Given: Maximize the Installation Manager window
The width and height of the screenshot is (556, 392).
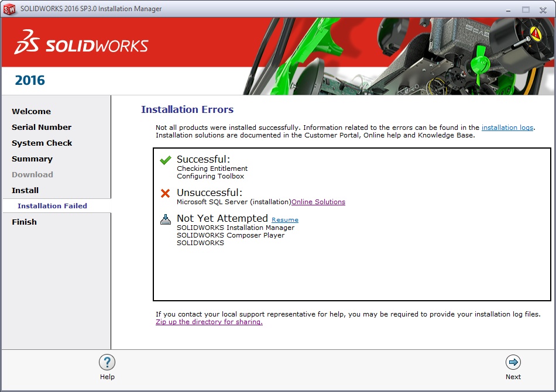Looking at the screenshot, I should pyautogui.click(x=526, y=10).
